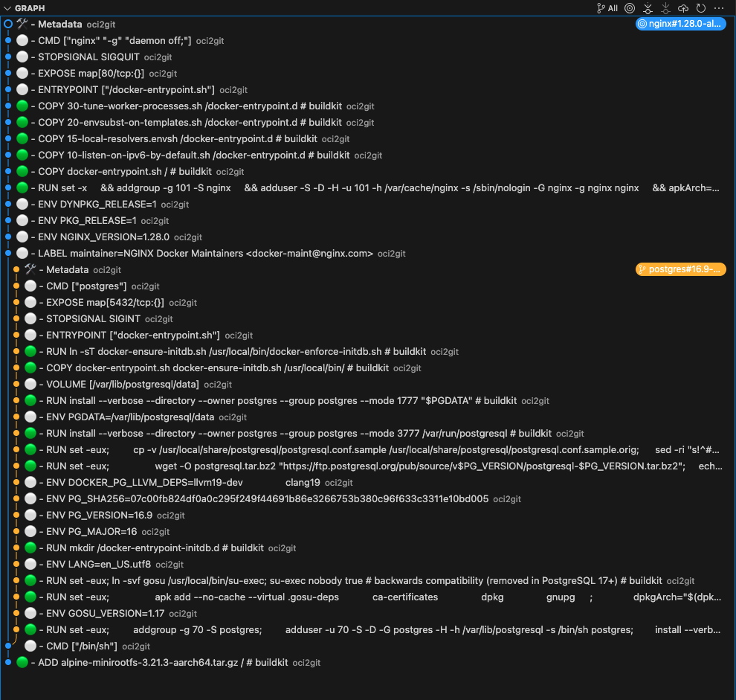Viewport: 736px width, 700px height.
Task: Select ENV PG_SHA256 commit
Action: [368, 499]
